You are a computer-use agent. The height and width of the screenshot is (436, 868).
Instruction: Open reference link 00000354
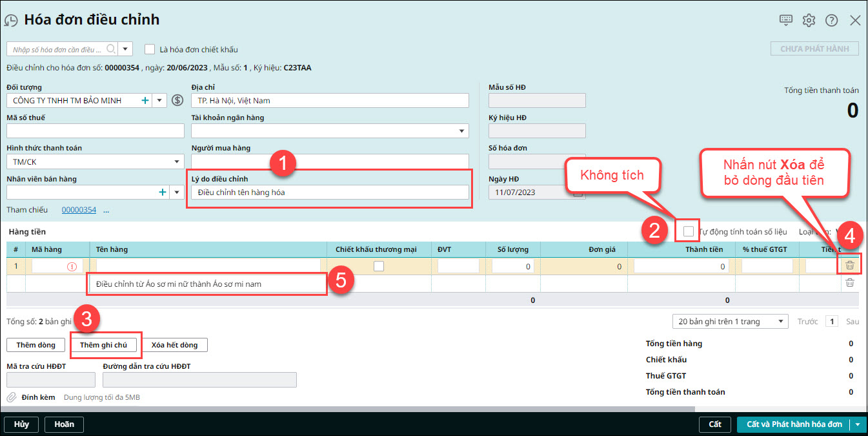point(79,210)
